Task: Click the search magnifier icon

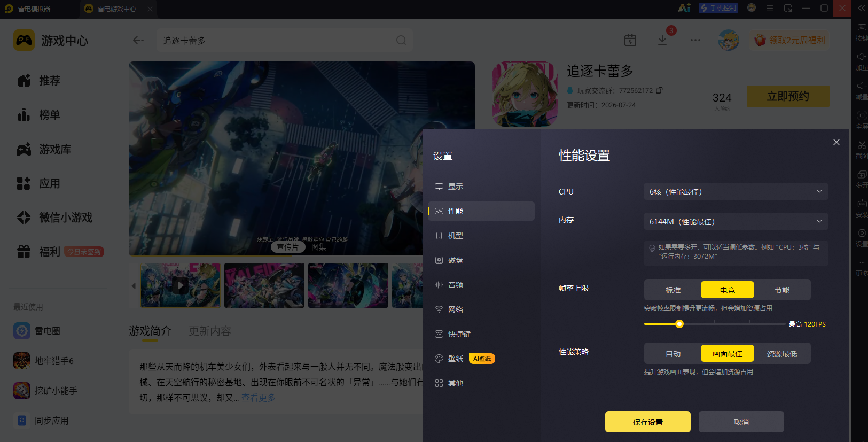Action: tap(401, 40)
